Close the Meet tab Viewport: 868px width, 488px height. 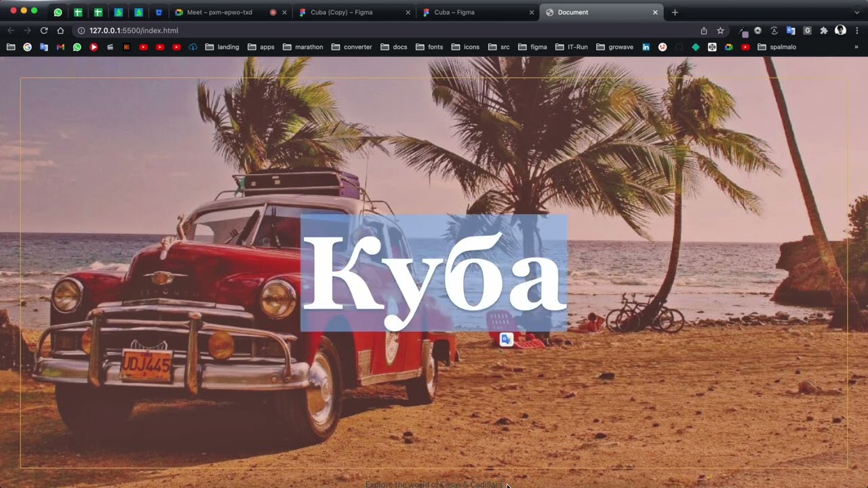284,12
